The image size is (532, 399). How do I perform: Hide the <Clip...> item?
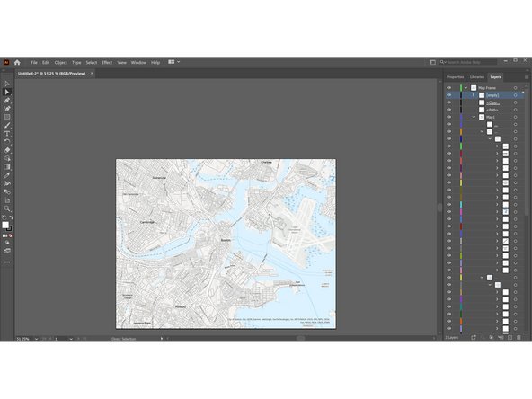(449, 102)
